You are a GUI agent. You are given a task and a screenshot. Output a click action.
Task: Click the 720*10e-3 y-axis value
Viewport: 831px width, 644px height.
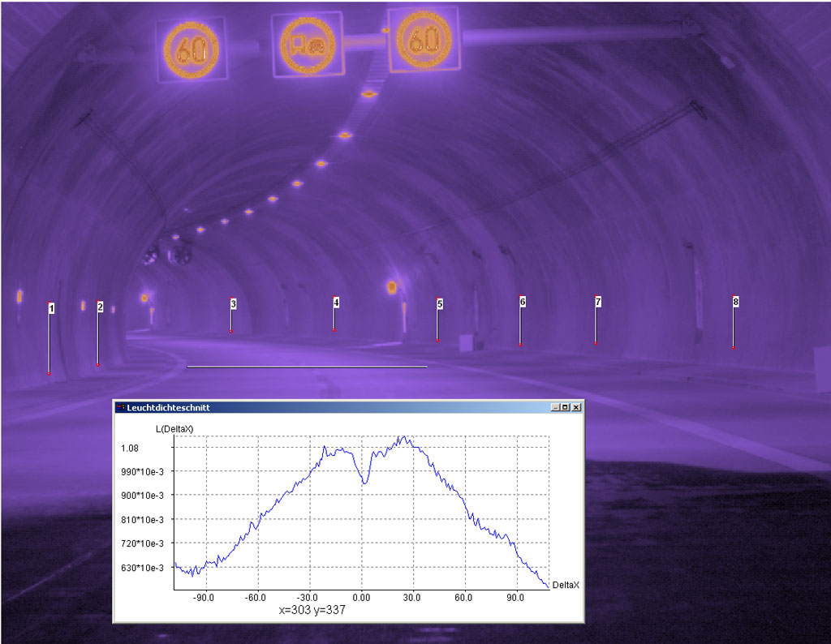pos(142,543)
